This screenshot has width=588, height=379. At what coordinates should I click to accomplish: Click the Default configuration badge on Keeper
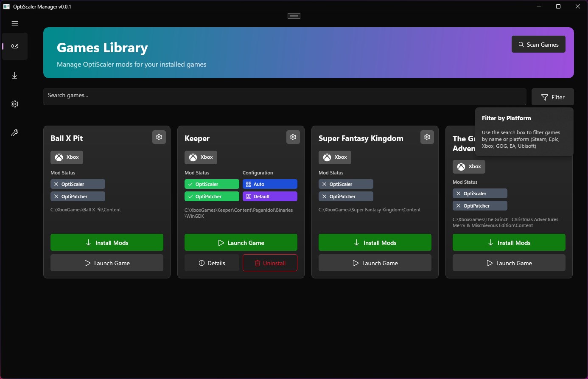(270, 197)
